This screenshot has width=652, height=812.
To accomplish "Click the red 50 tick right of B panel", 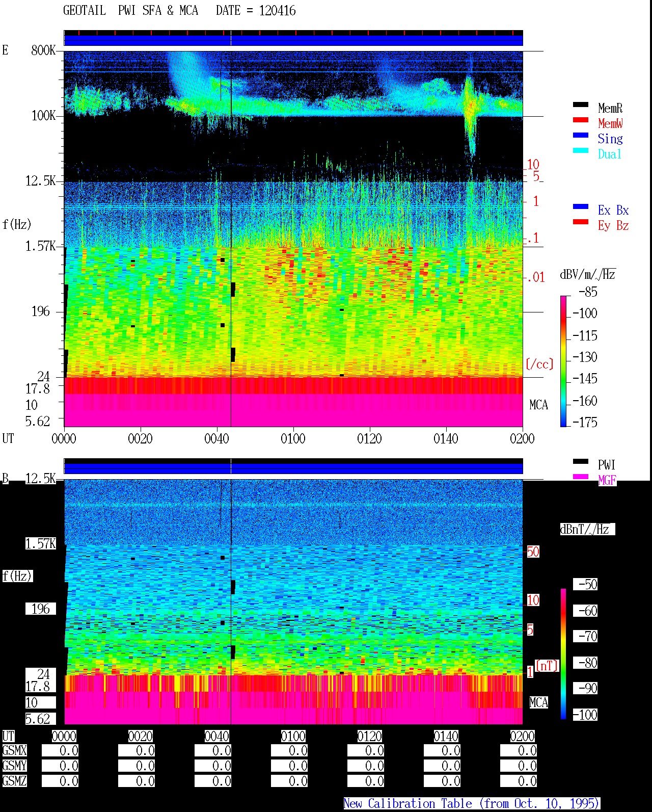I will (x=533, y=552).
